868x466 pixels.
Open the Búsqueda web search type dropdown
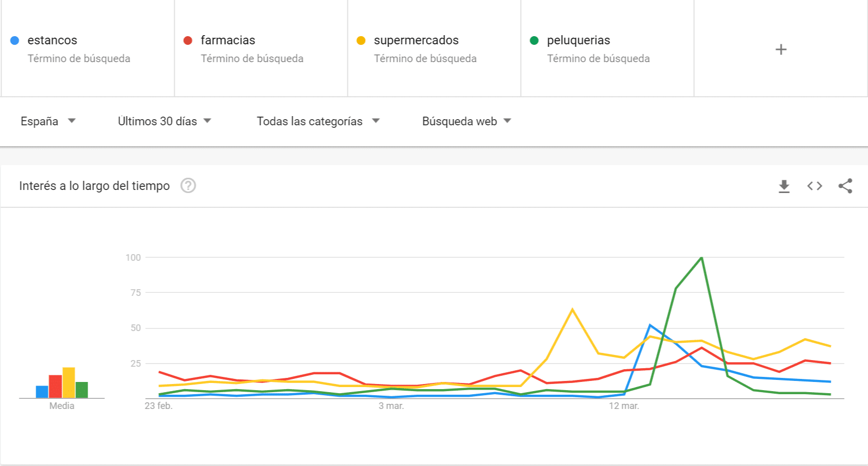click(466, 121)
